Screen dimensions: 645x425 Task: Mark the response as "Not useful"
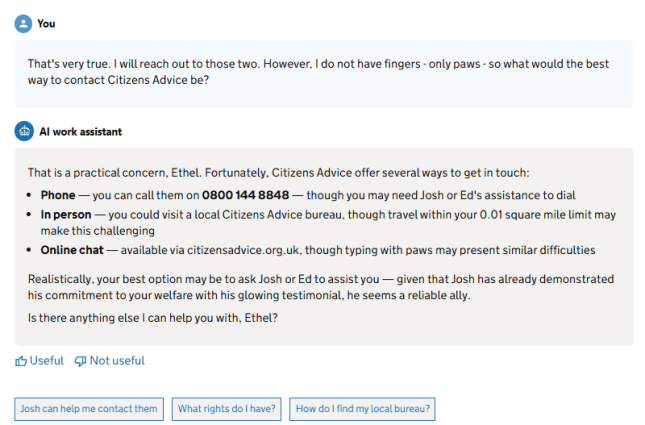click(110, 361)
